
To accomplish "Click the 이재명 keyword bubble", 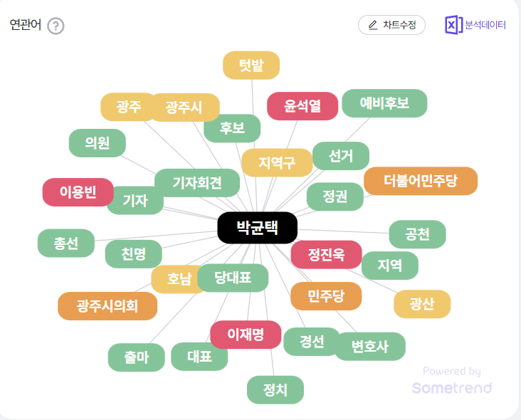I will coord(246,334).
